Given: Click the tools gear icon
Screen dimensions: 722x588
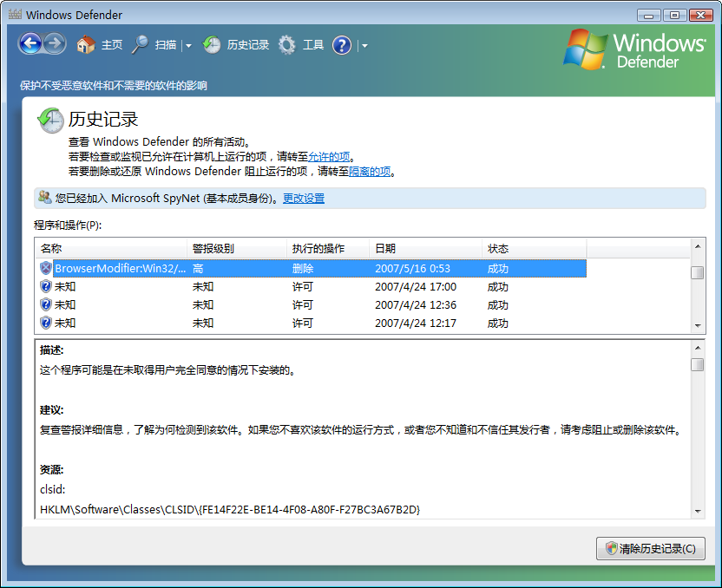Looking at the screenshot, I should pos(287,45).
